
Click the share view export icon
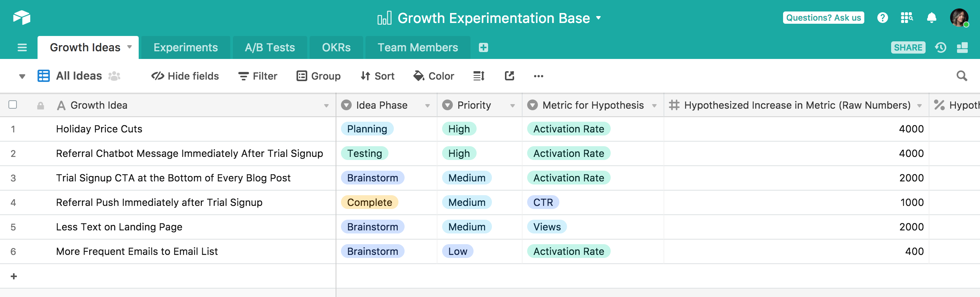point(509,76)
